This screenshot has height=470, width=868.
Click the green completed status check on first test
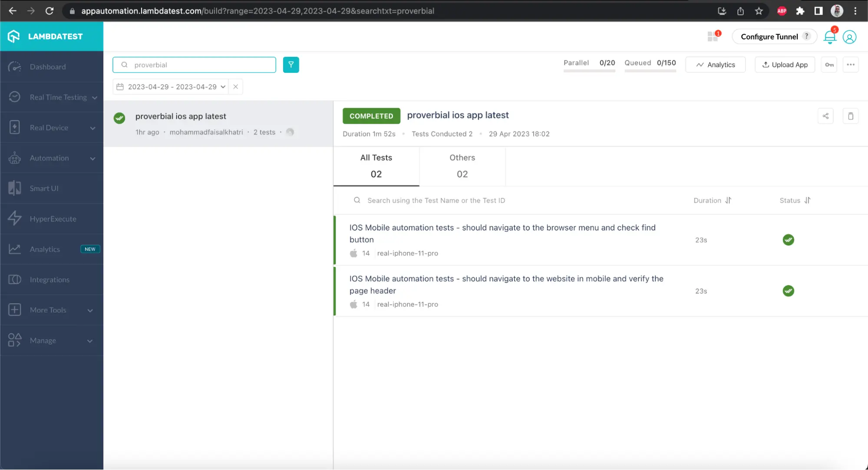pos(788,240)
